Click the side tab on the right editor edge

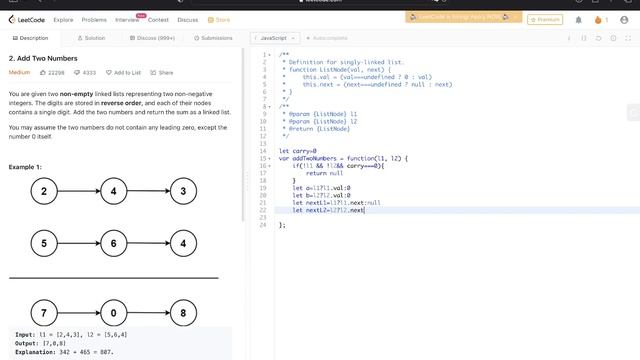pos(633,113)
